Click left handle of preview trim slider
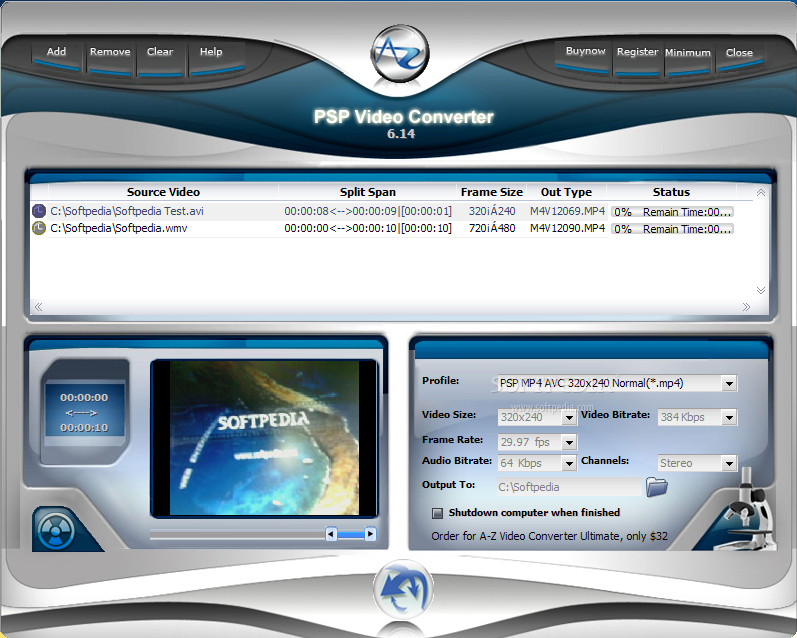The height and width of the screenshot is (638, 797). 331,534
